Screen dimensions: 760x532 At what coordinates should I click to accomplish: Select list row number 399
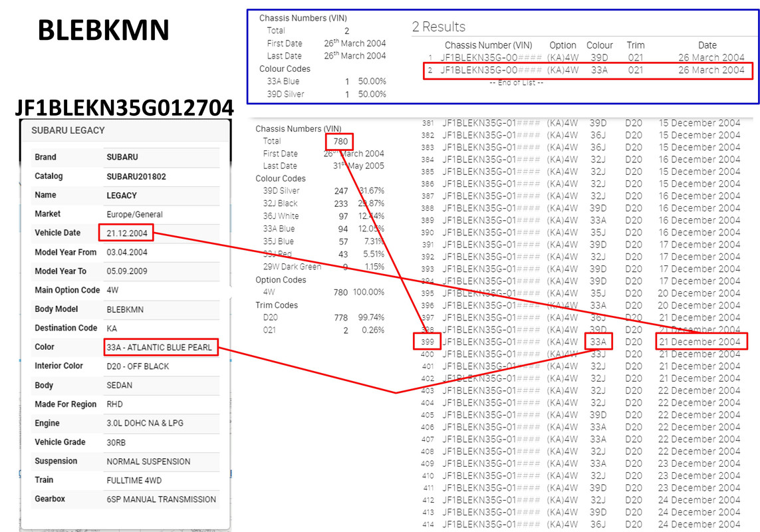[x=580, y=342]
